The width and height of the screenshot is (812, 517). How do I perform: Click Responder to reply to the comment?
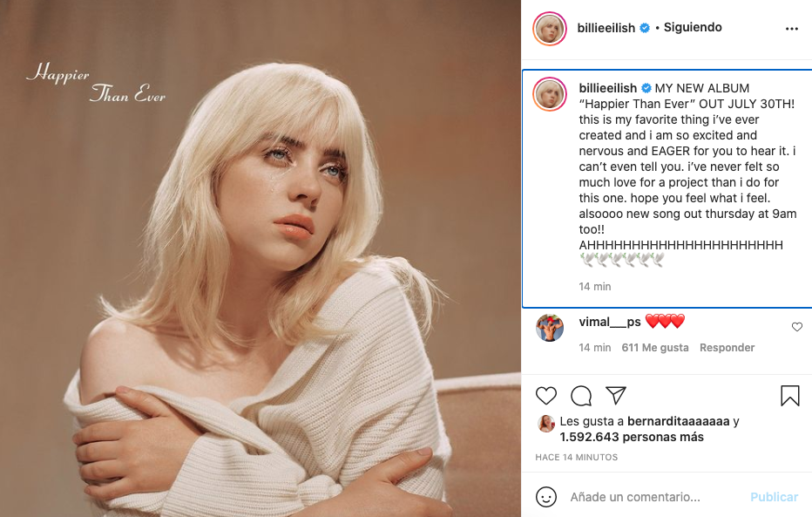[727, 347]
